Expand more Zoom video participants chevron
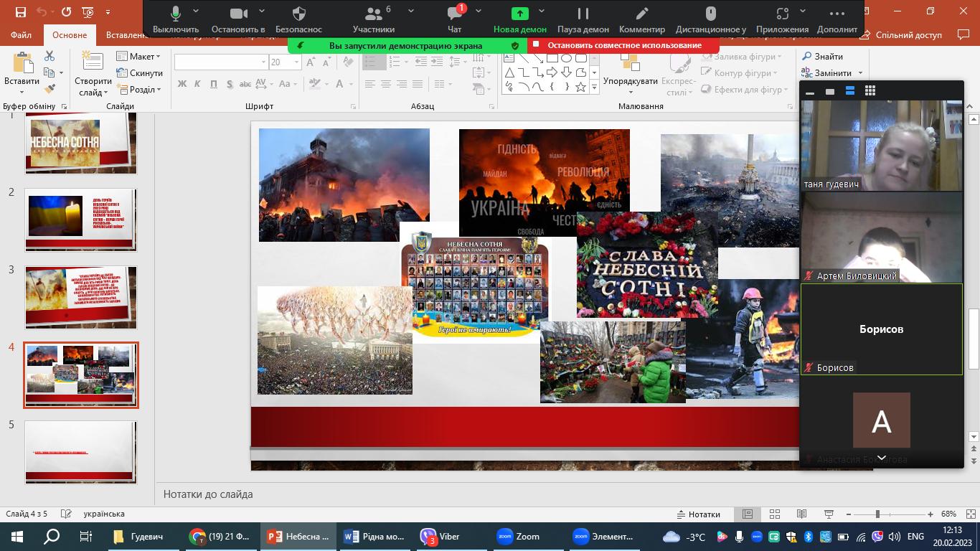 pos(882,458)
